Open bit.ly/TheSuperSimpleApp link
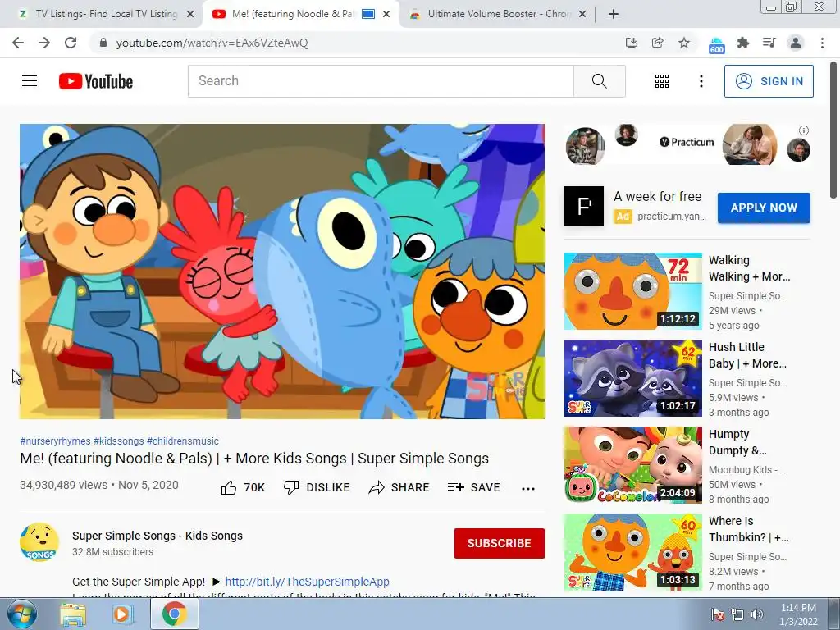 point(307,582)
